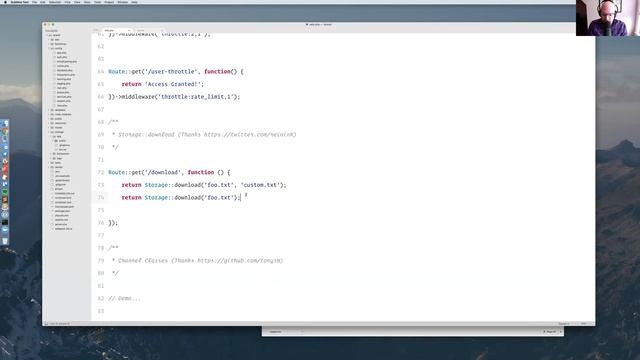This screenshot has height=360, width=640.
Task: Collapse the storage folder in sidebar
Action: pos(49,132)
